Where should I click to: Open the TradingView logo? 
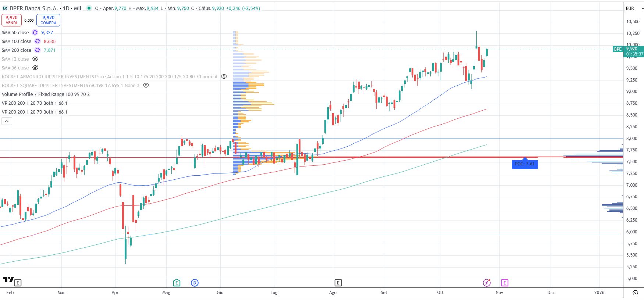[8, 280]
